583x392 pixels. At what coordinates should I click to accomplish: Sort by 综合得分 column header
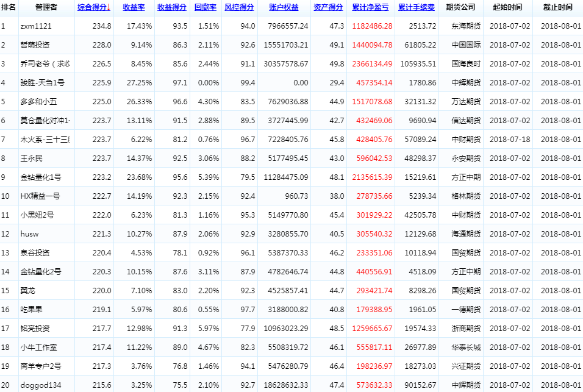pos(94,7)
